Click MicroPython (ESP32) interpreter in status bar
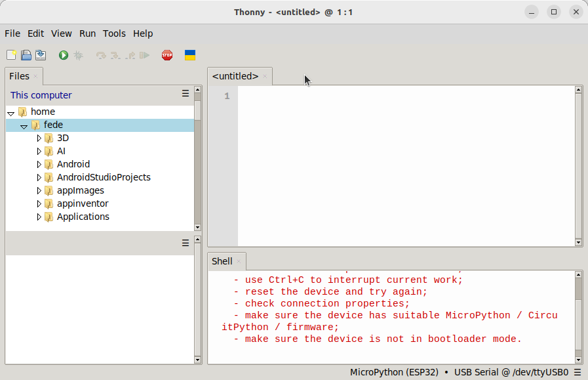 coord(394,372)
